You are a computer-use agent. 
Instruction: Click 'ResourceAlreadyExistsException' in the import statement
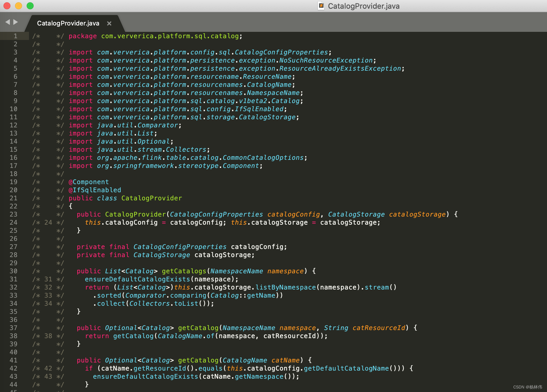click(x=340, y=69)
